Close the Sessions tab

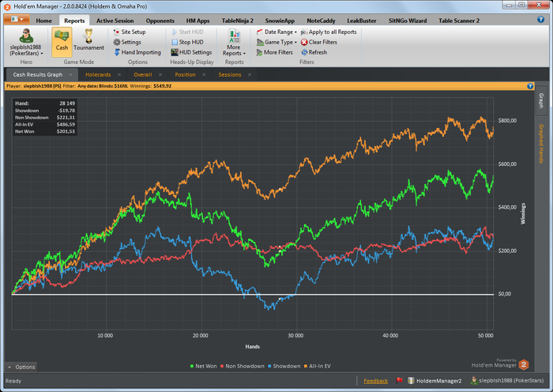(x=250, y=75)
